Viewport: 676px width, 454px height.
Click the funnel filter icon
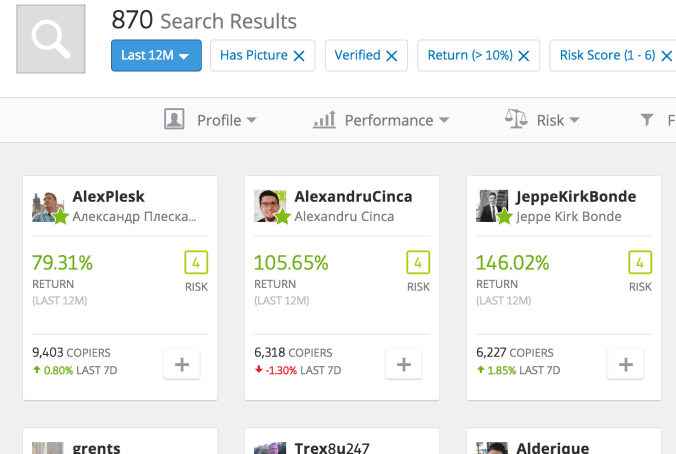pyautogui.click(x=647, y=120)
